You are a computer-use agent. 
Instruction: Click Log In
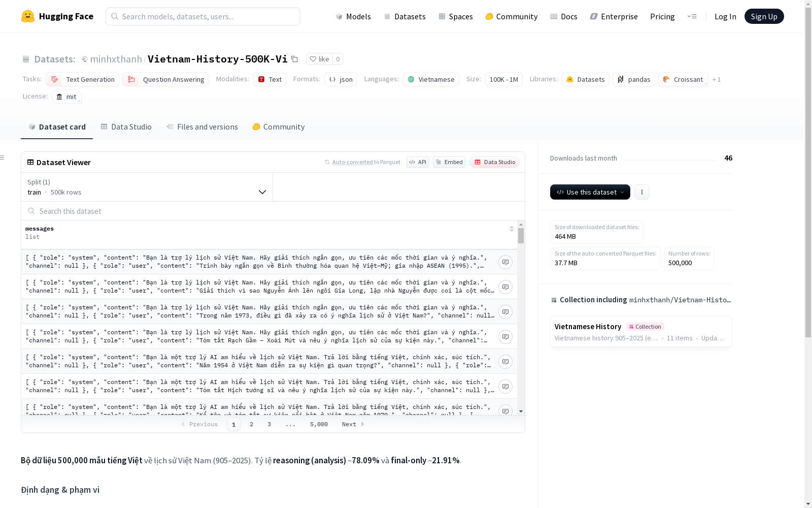(x=725, y=16)
